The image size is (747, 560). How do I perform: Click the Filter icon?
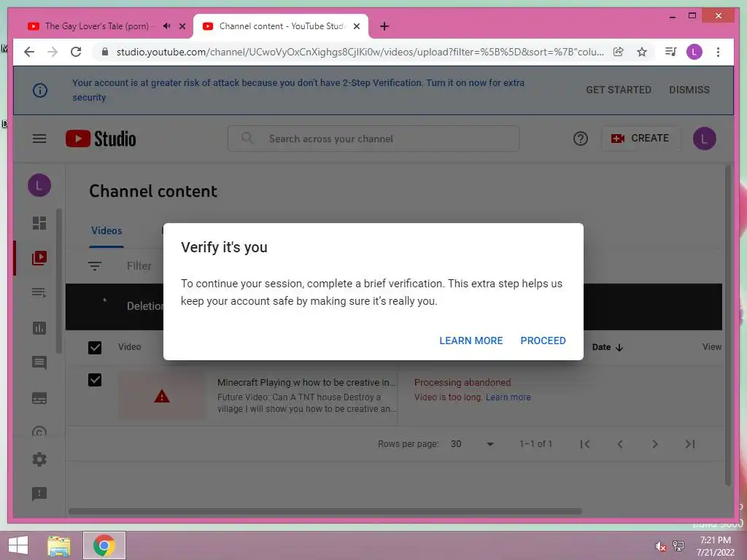click(x=95, y=265)
